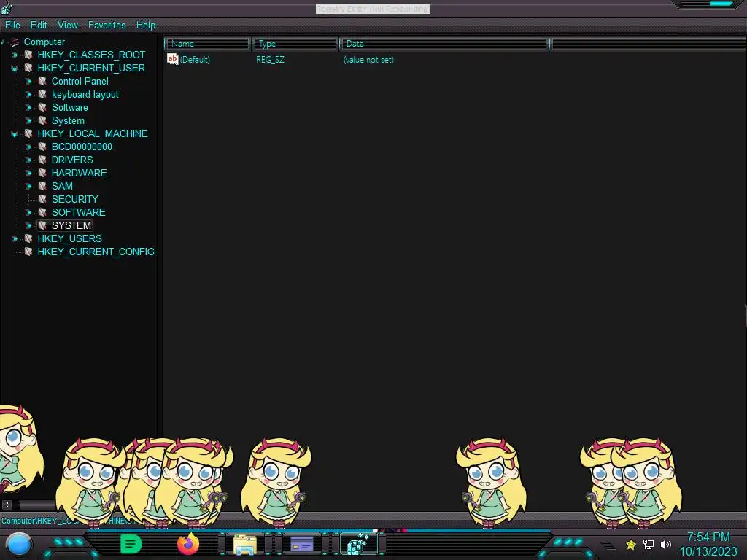Sort by the Name column header
This screenshot has height=560, width=747.
coord(208,44)
